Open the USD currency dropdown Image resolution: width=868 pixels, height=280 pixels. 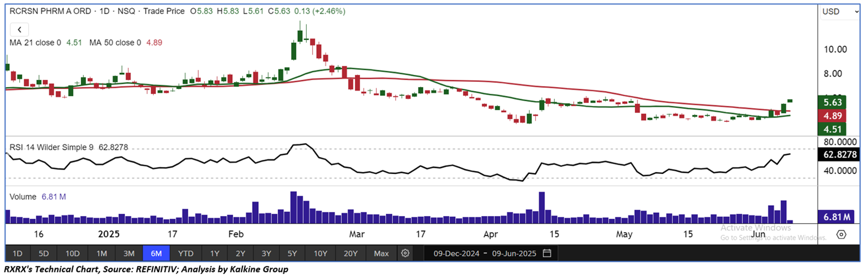(x=839, y=11)
